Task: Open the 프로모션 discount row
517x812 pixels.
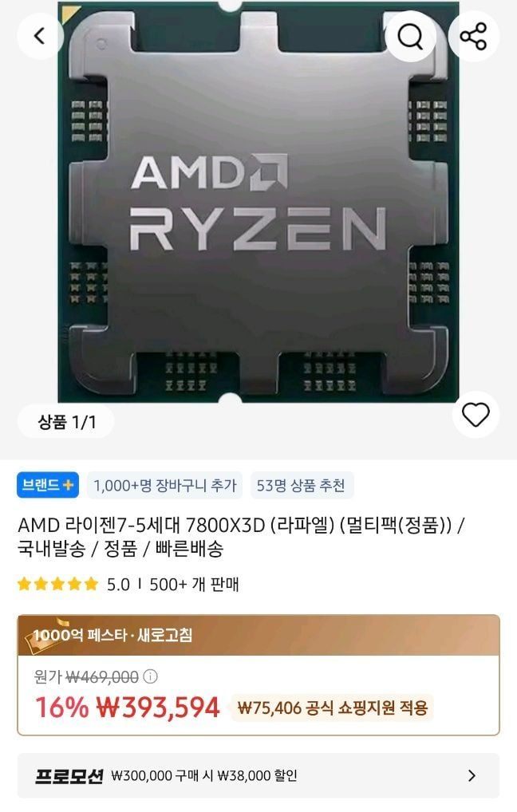Action: point(258,775)
